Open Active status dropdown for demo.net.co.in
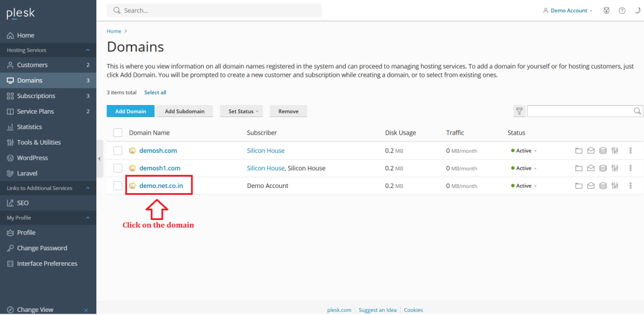This screenshot has width=644, height=315. pyautogui.click(x=524, y=185)
